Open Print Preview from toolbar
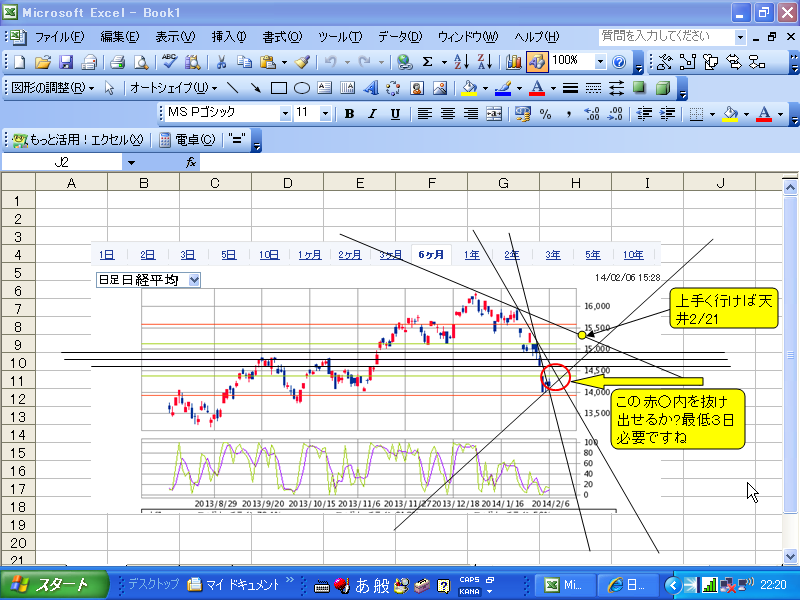This screenshot has height=600, width=800. pos(141,62)
